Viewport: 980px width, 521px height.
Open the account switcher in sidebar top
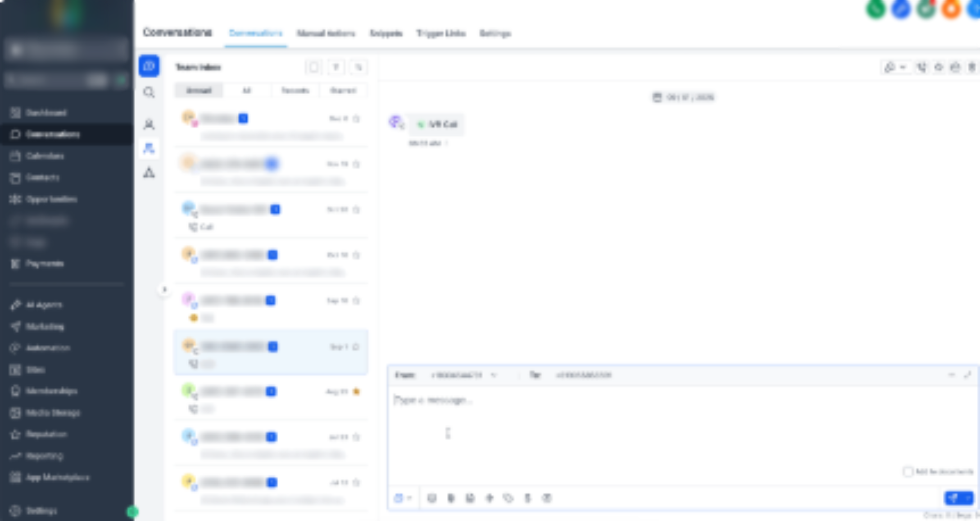67,49
